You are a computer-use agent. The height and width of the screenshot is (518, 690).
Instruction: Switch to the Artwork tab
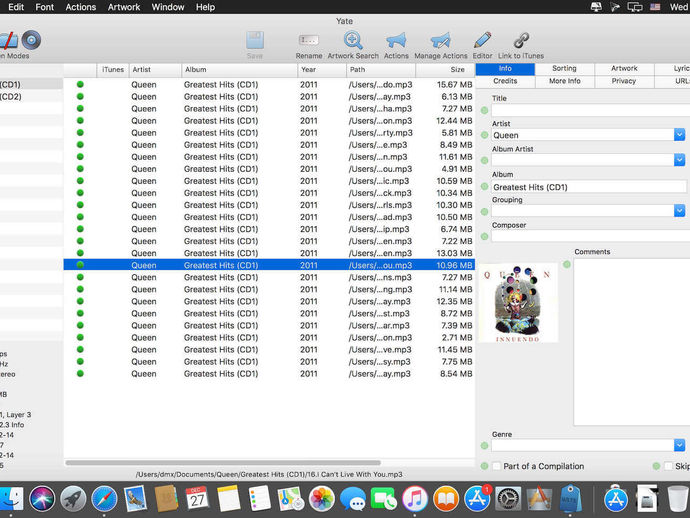[x=624, y=69]
